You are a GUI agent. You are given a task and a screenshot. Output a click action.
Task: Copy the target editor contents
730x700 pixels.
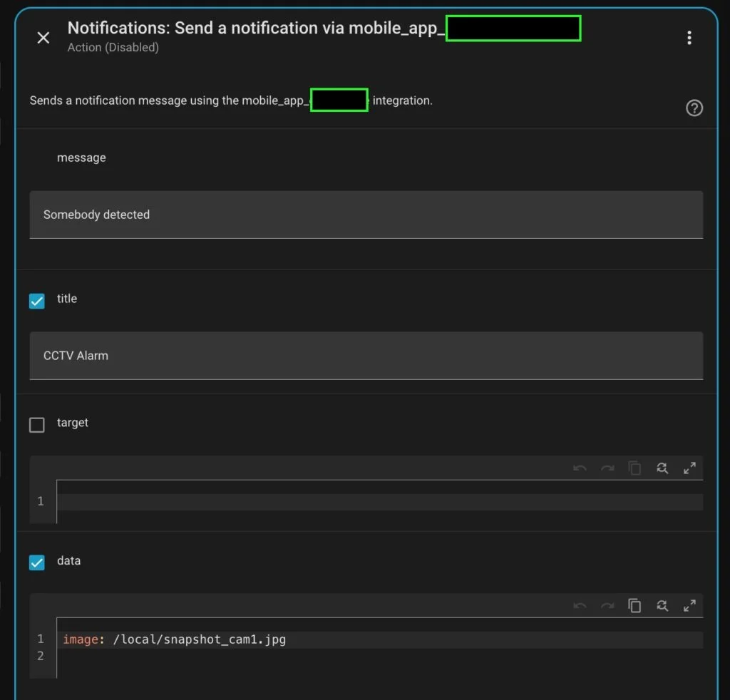pyautogui.click(x=634, y=468)
